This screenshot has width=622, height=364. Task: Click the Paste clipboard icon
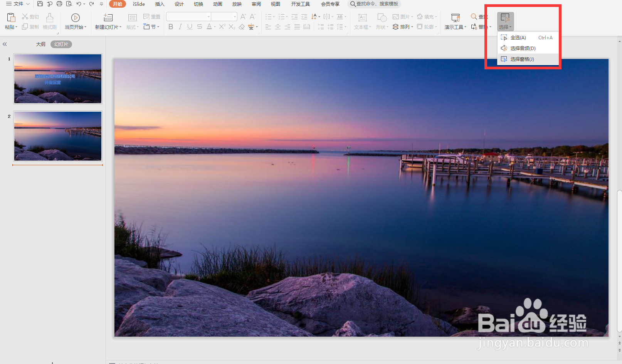pyautogui.click(x=11, y=17)
